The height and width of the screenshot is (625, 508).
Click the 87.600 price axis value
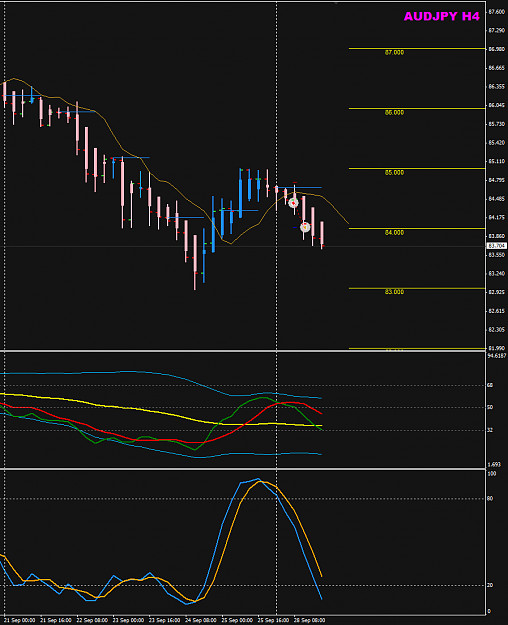click(496, 12)
